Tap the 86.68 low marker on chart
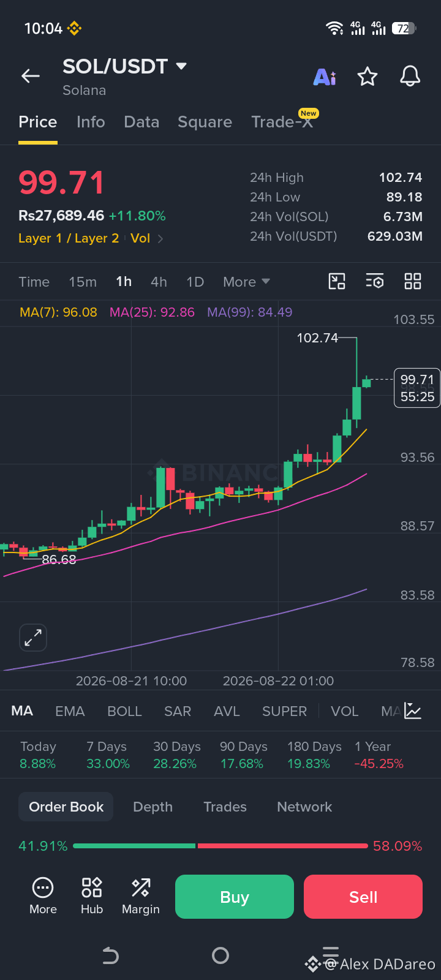441x980 pixels. click(59, 560)
